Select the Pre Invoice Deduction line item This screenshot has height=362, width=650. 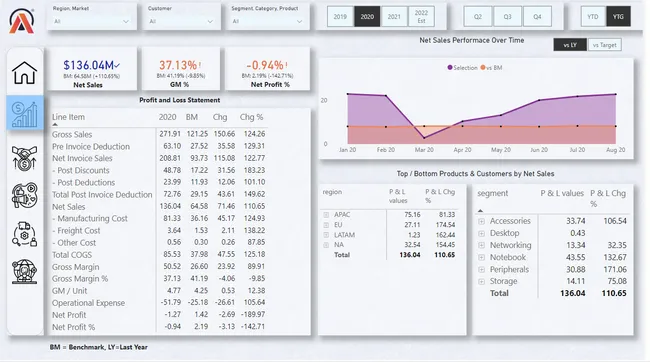tap(91, 146)
